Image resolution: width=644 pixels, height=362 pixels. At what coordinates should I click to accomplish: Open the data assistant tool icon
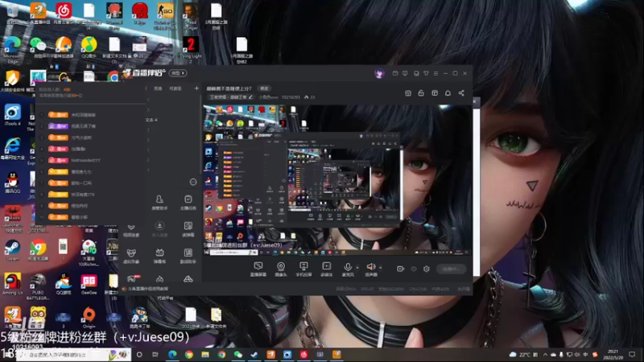point(188,256)
